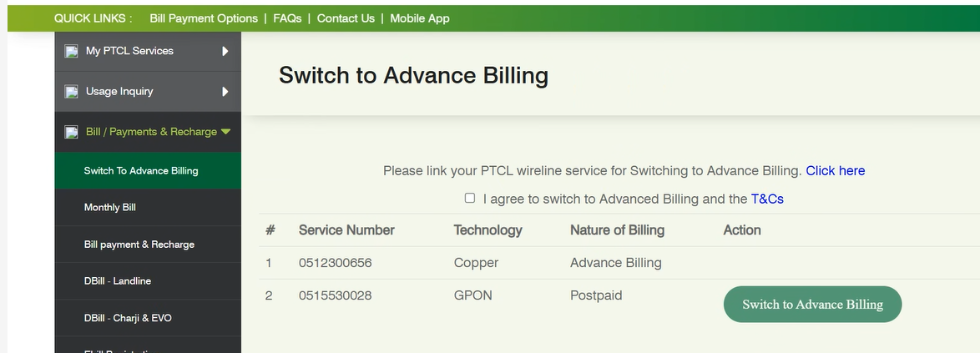
Task: Open the Contact Us quick link
Action: pyautogui.click(x=346, y=18)
